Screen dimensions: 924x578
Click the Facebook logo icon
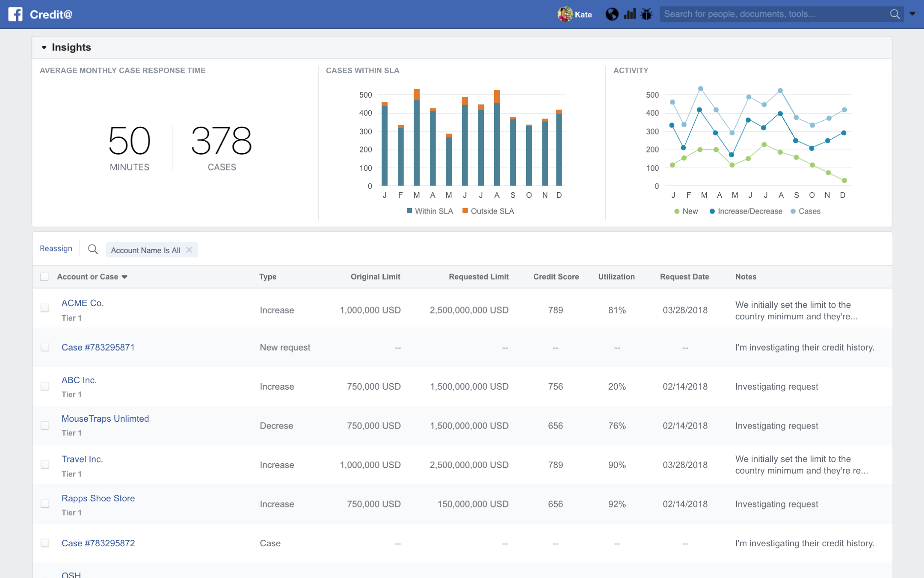[15, 14]
